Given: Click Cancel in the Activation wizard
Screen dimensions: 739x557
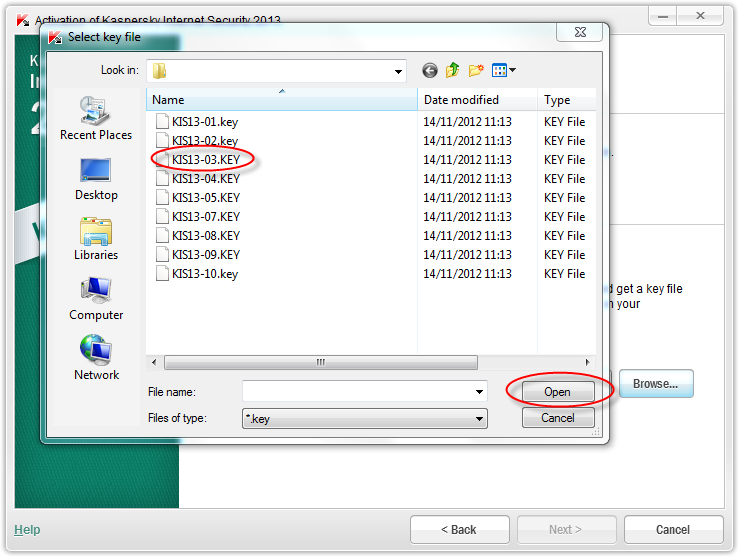Looking at the screenshot, I should click(x=673, y=530).
